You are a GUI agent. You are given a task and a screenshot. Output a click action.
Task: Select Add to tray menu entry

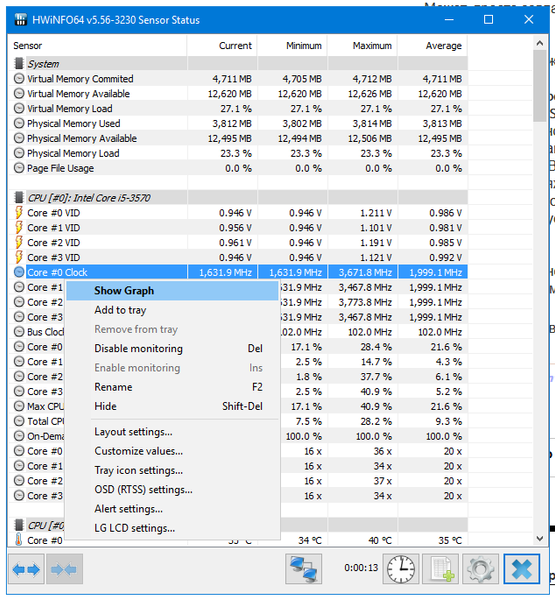172,310
